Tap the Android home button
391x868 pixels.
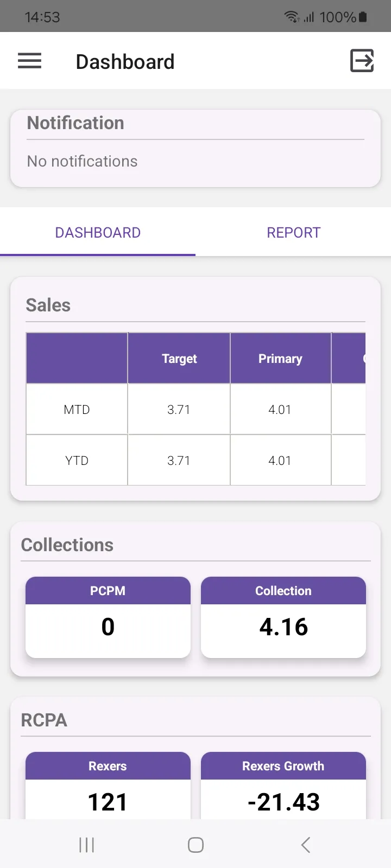pos(195,845)
